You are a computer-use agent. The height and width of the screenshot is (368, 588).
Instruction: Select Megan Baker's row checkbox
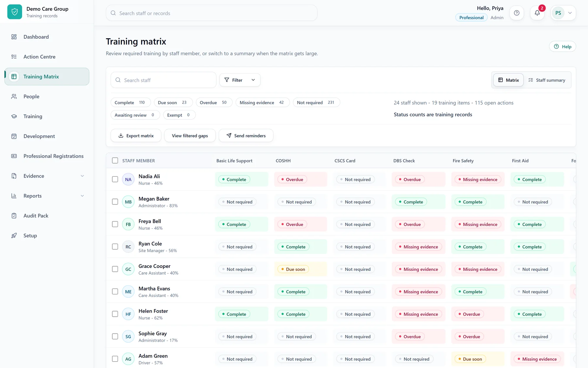(x=115, y=202)
